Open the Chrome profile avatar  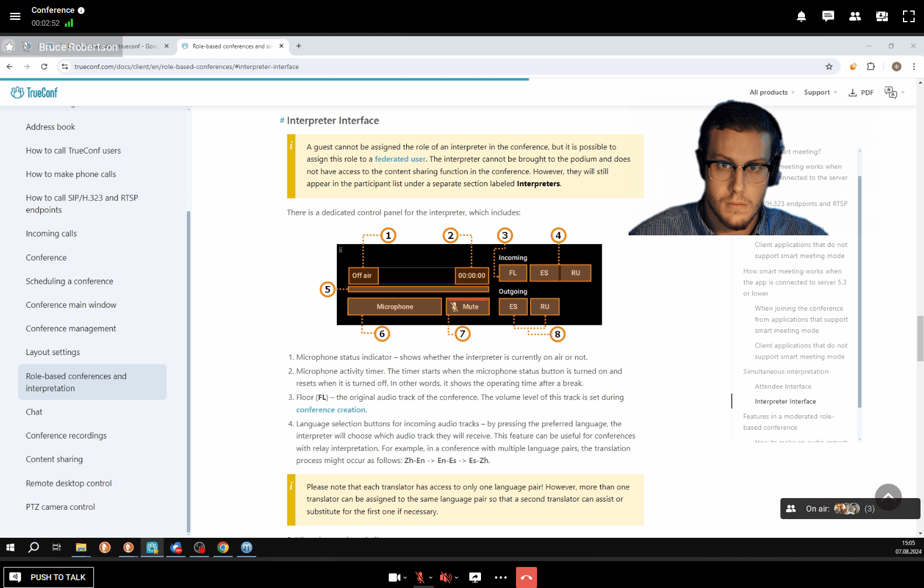tap(897, 67)
